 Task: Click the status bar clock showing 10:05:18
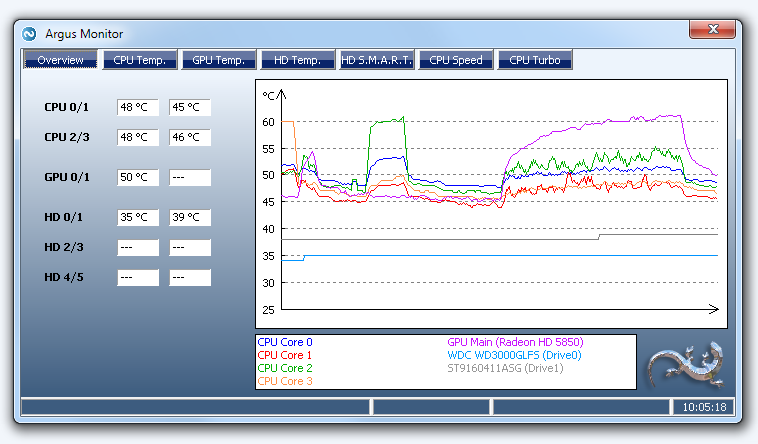tap(704, 407)
